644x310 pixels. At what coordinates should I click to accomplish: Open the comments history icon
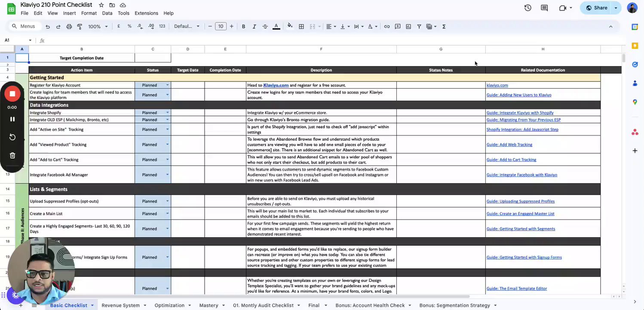(544, 8)
